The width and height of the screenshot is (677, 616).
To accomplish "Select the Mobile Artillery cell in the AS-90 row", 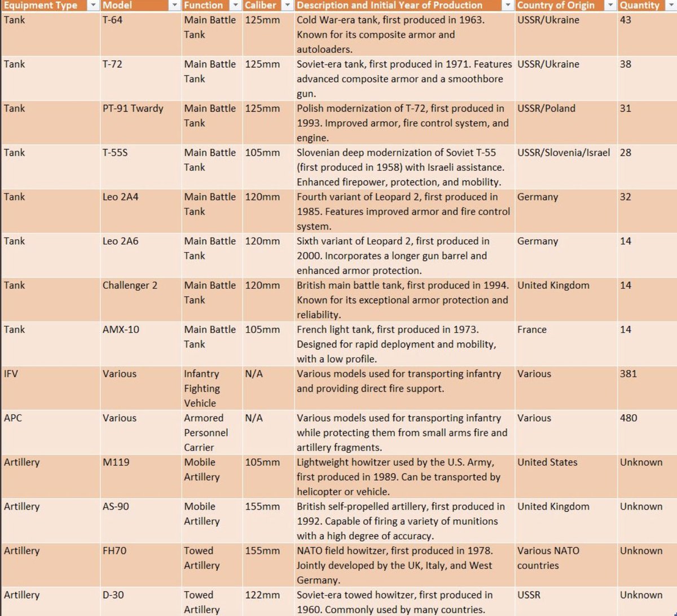I will click(212, 521).
